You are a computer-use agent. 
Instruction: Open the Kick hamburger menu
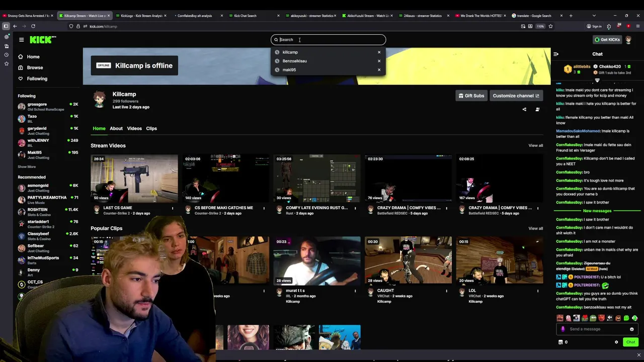click(x=21, y=40)
